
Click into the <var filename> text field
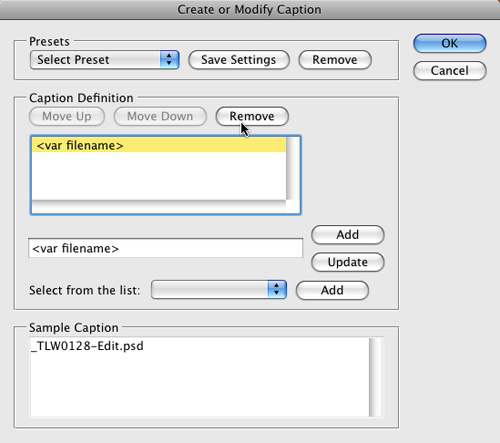pyautogui.click(x=166, y=248)
